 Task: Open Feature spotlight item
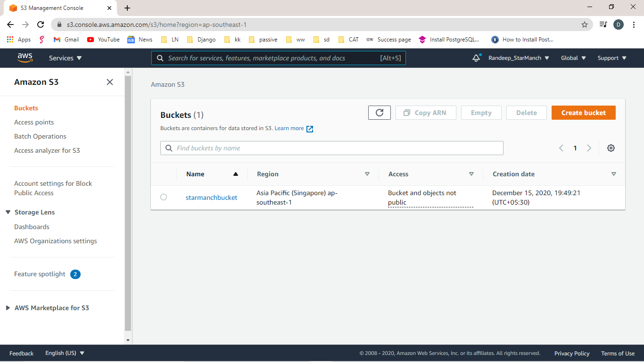pyautogui.click(x=40, y=274)
